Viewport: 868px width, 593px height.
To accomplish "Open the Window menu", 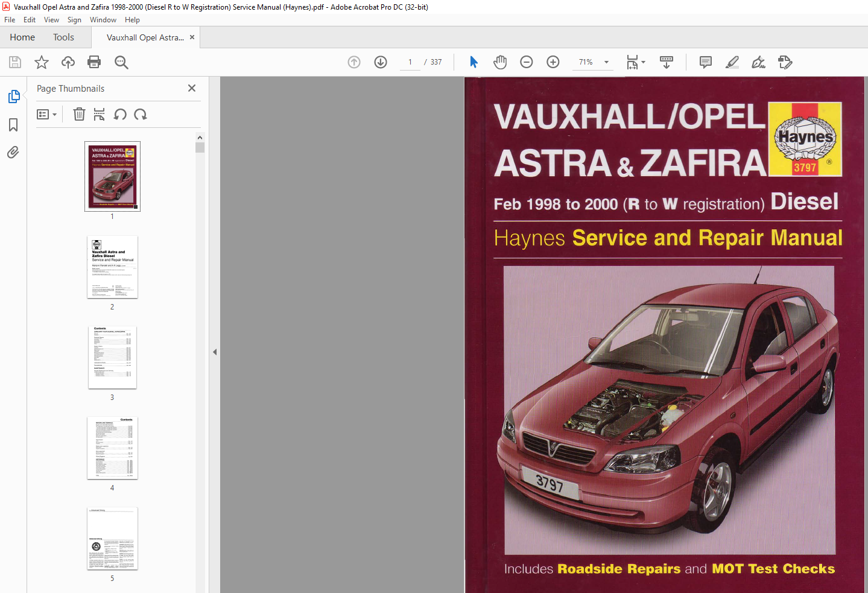I will tap(103, 20).
